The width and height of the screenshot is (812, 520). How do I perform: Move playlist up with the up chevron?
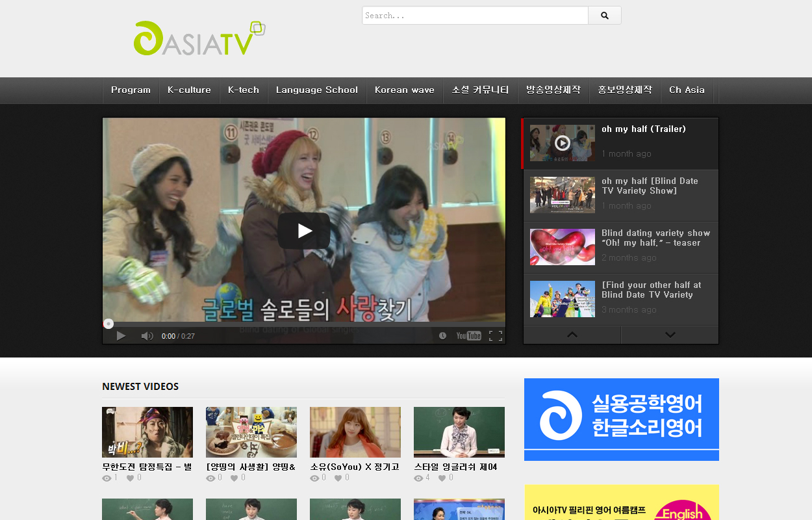pos(572,335)
